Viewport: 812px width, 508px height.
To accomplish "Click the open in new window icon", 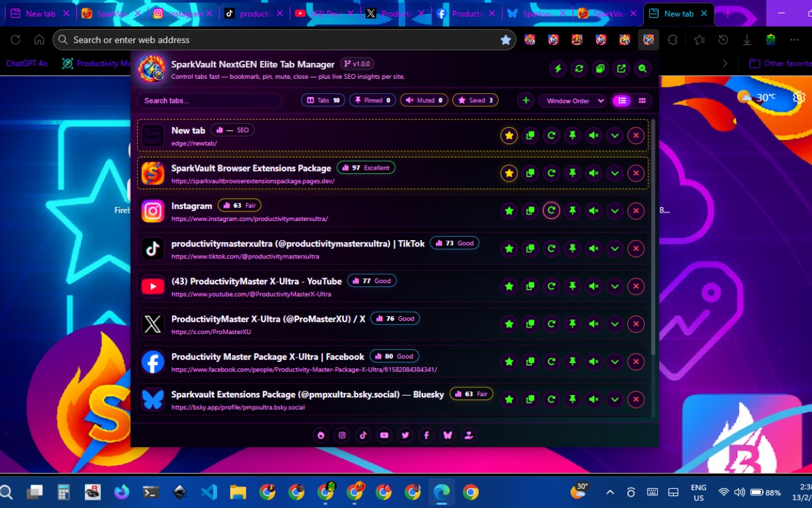I will pyautogui.click(x=621, y=69).
